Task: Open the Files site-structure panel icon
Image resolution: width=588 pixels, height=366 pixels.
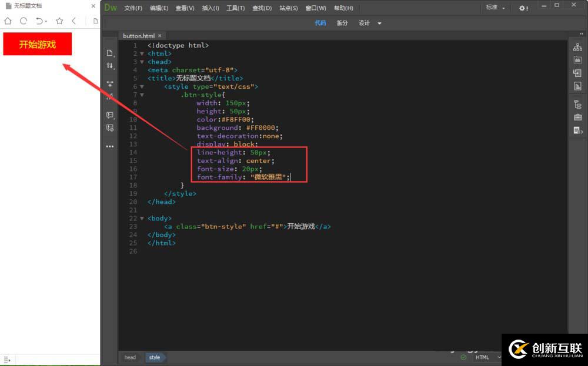Action: point(577,47)
